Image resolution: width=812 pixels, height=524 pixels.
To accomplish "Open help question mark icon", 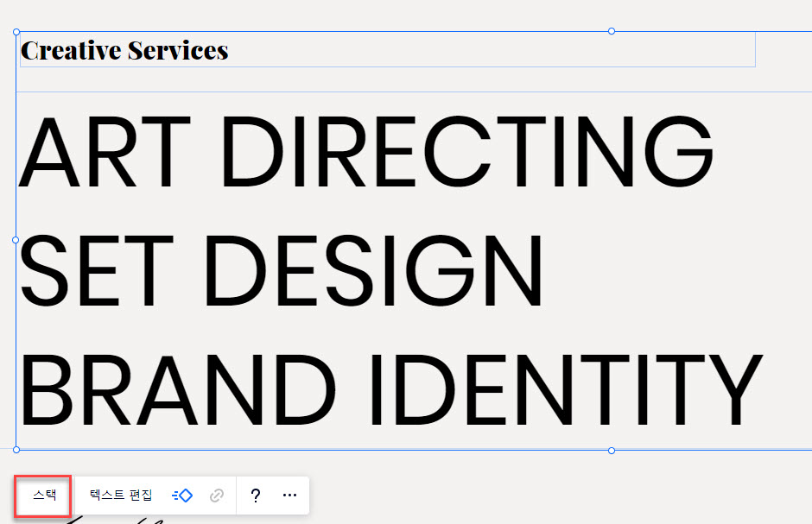I will pyautogui.click(x=256, y=496).
